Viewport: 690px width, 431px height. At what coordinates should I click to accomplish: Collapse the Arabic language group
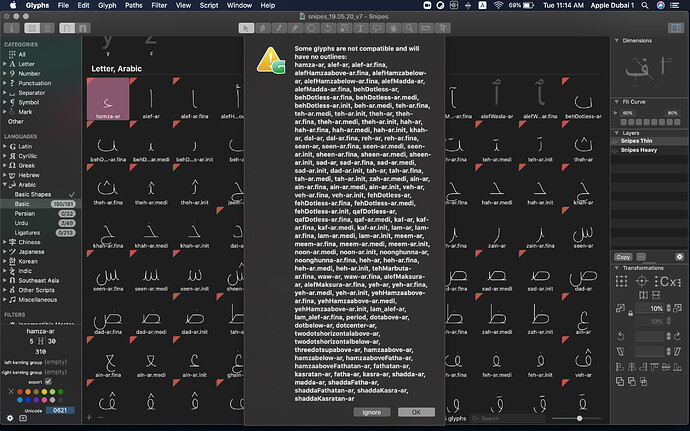click(x=5, y=184)
